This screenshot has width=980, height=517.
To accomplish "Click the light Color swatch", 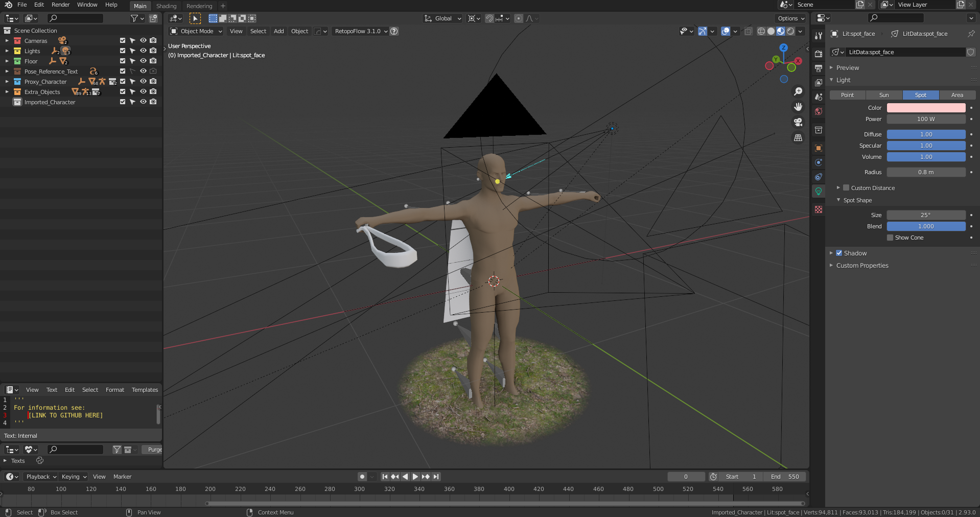I will 926,108.
